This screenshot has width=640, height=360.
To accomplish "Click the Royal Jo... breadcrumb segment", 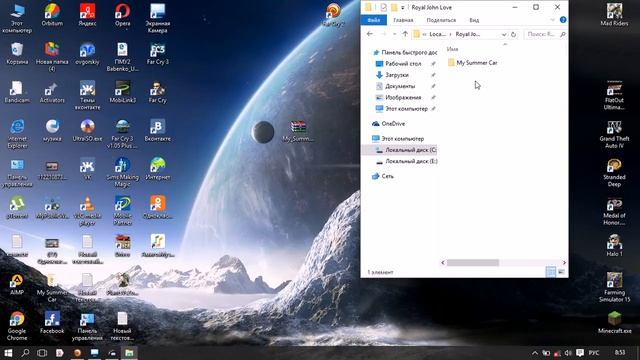I will pos(467,34).
